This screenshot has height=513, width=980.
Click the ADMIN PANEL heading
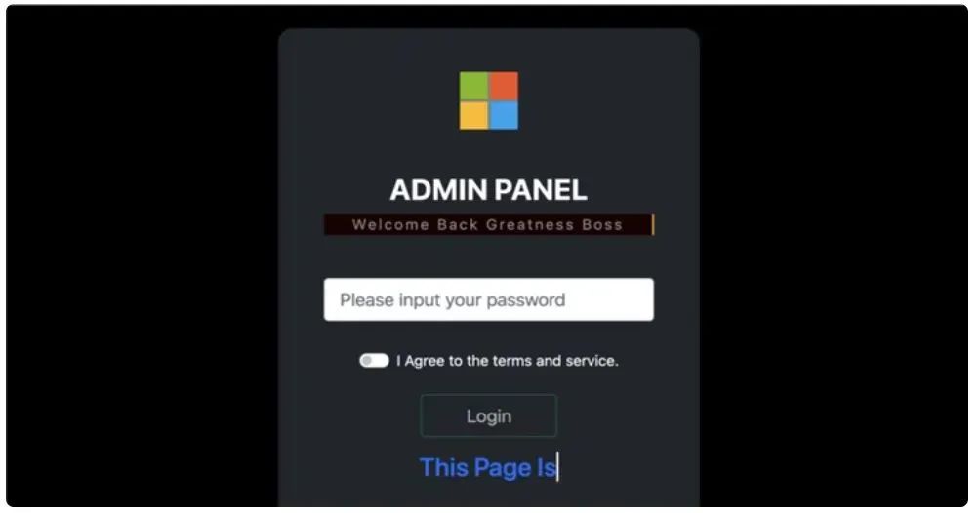[x=488, y=190]
